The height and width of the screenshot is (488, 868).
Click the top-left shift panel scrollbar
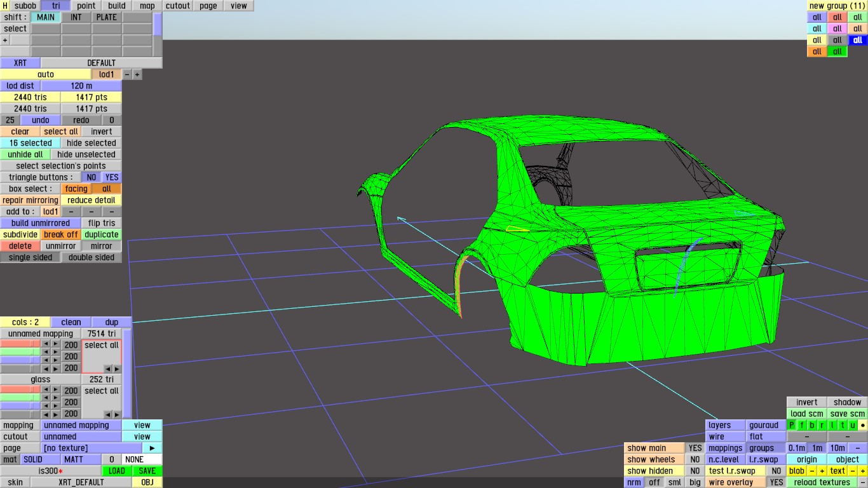click(158, 25)
